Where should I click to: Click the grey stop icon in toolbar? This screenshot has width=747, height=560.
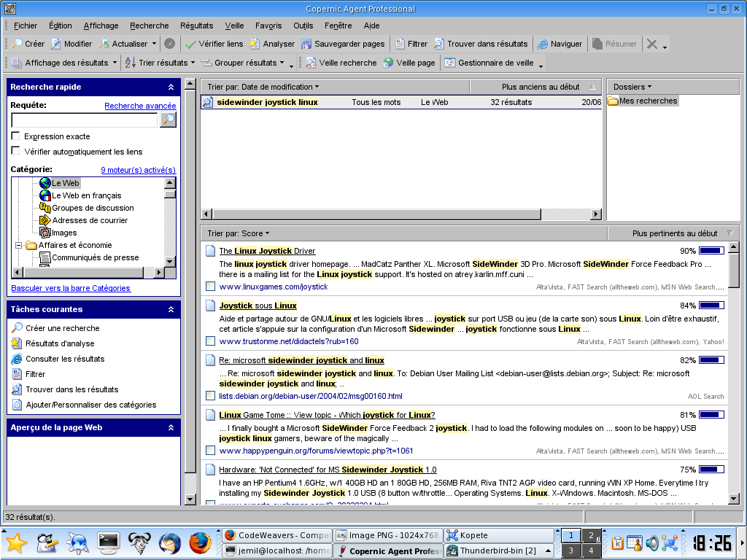tap(169, 44)
